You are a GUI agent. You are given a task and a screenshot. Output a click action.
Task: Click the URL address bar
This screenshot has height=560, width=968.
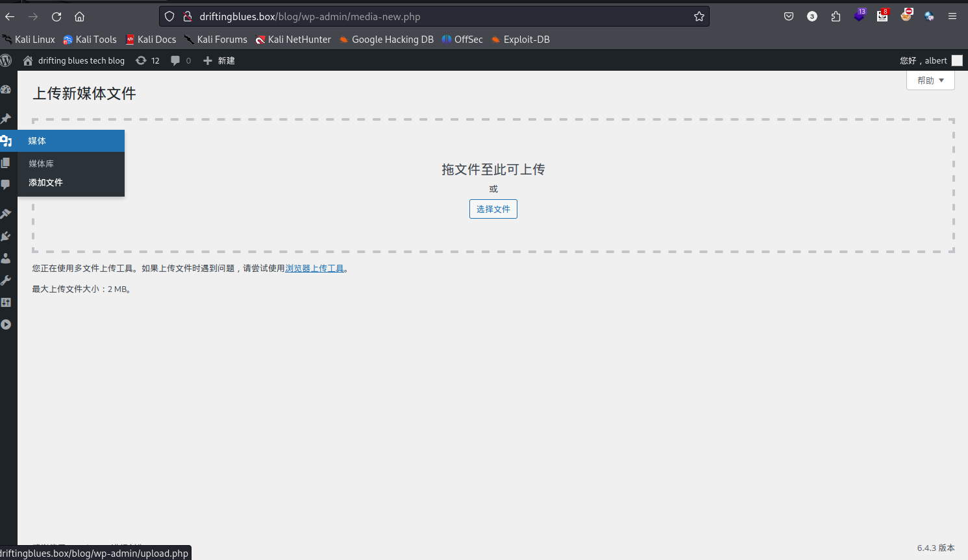point(434,16)
